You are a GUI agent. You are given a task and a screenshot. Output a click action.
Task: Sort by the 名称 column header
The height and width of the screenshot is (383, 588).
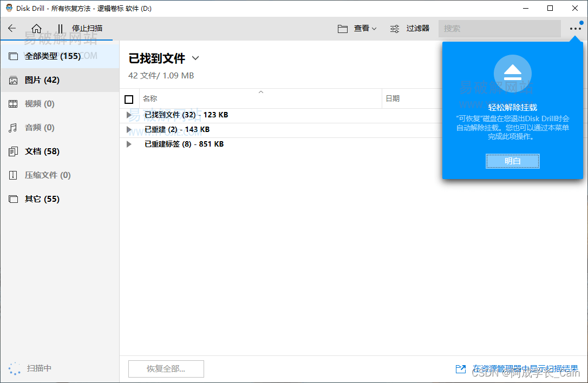point(260,98)
